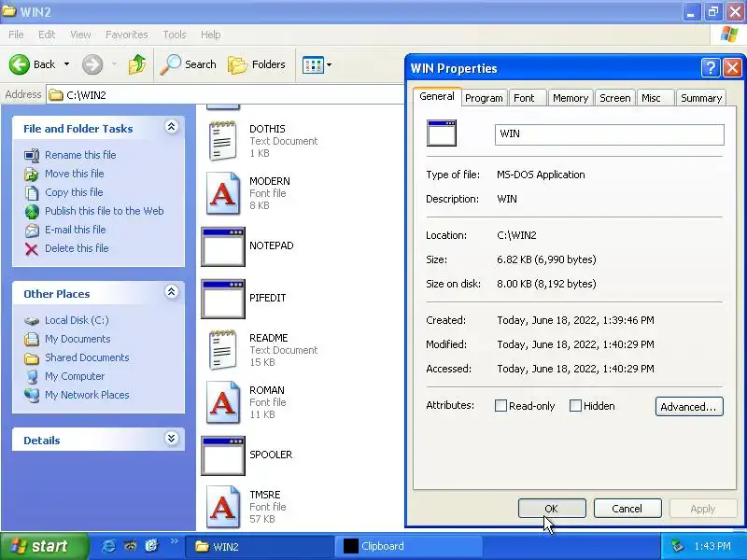Click the Up folder toolbar icon

(137, 64)
